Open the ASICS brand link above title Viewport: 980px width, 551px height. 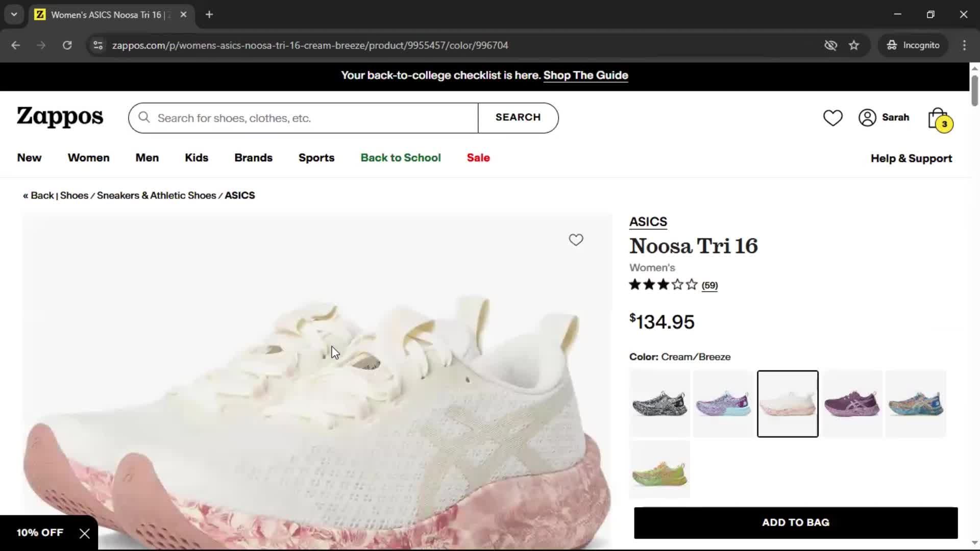648,222
